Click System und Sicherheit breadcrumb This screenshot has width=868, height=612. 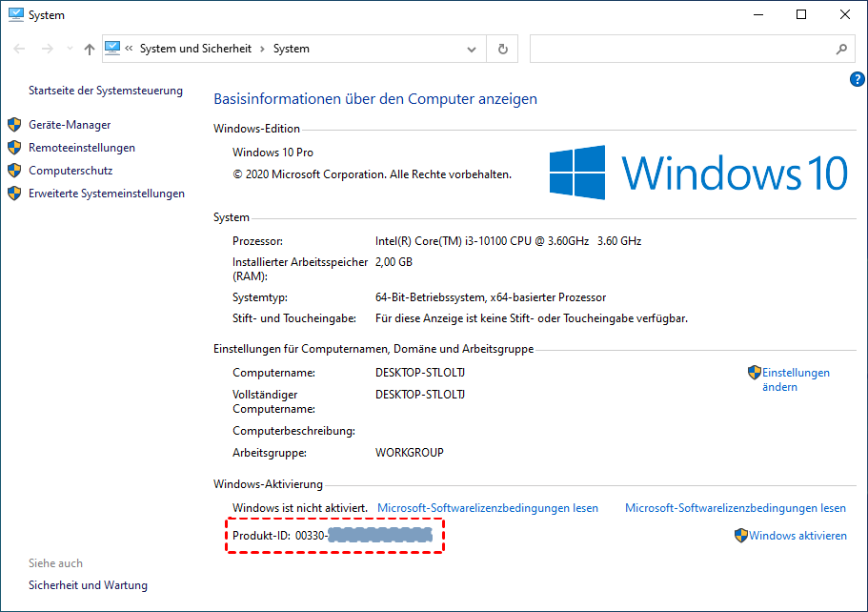pos(195,49)
